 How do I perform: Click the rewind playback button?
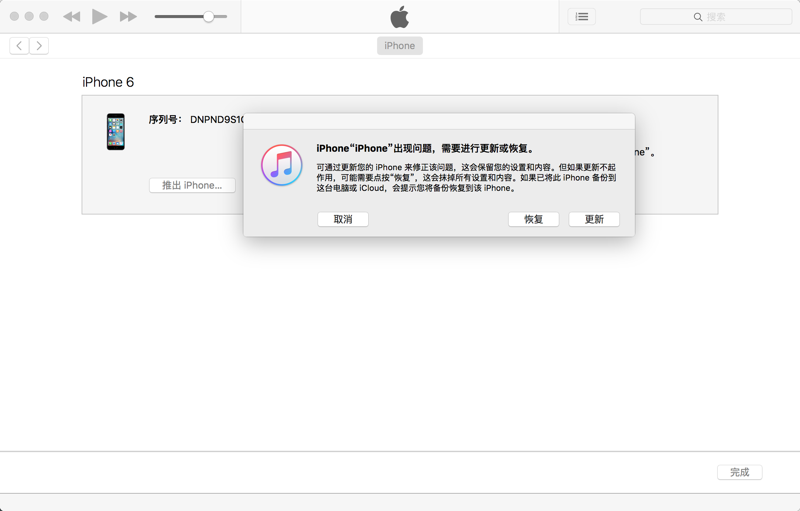coord(71,17)
